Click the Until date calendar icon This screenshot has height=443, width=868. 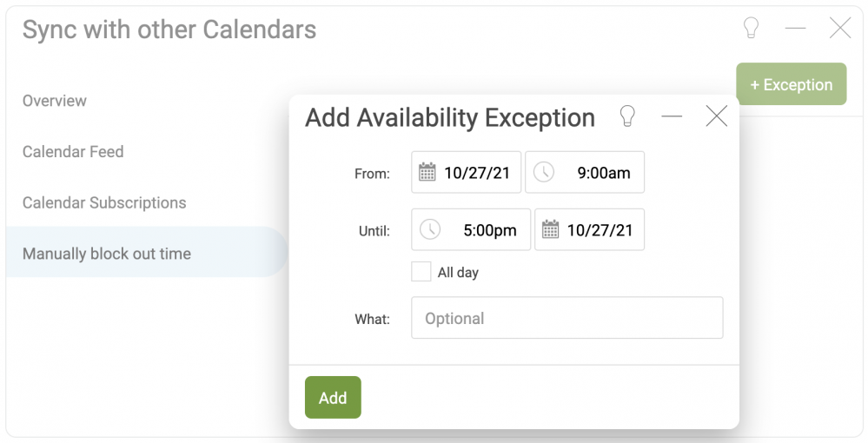(550, 229)
